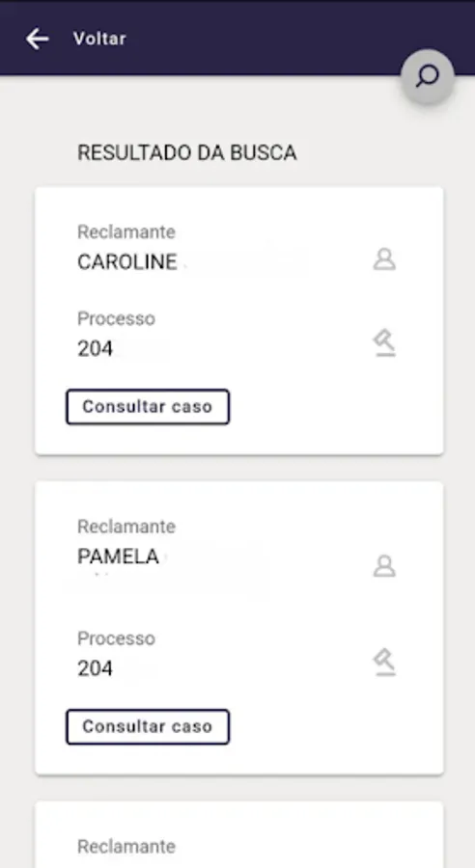Image resolution: width=475 pixels, height=868 pixels.
Task: Select the Voltar label in header
Action: (x=99, y=39)
